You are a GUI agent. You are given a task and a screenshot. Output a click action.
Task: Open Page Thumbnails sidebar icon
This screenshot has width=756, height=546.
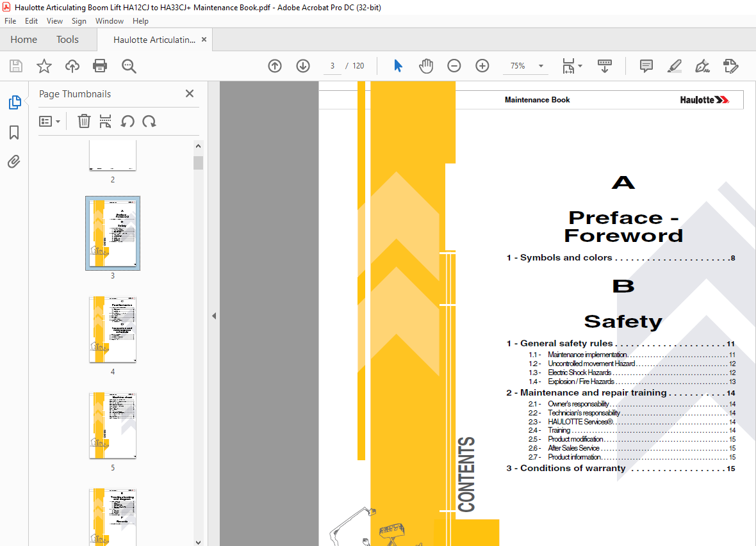click(15, 102)
